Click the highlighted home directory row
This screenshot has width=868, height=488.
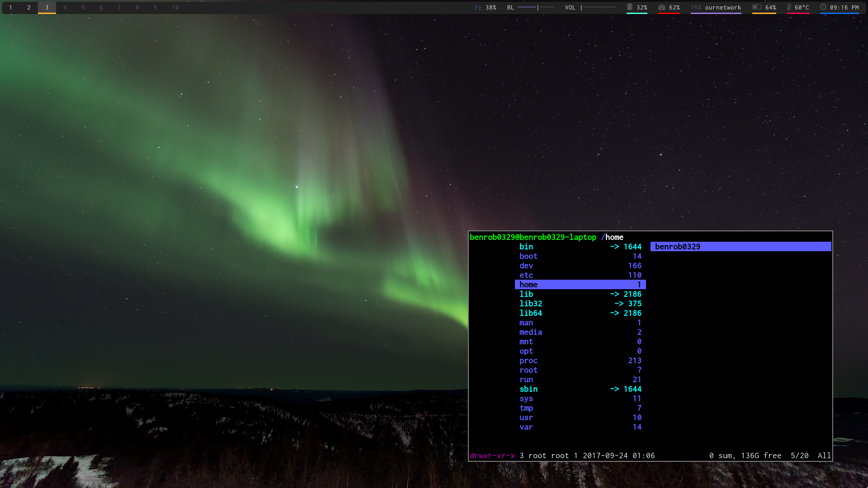point(580,285)
